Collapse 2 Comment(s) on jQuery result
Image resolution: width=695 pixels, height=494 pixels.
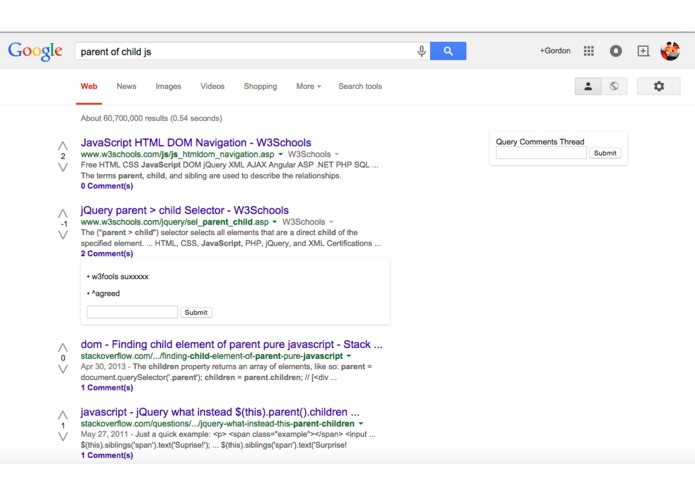point(107,253)
